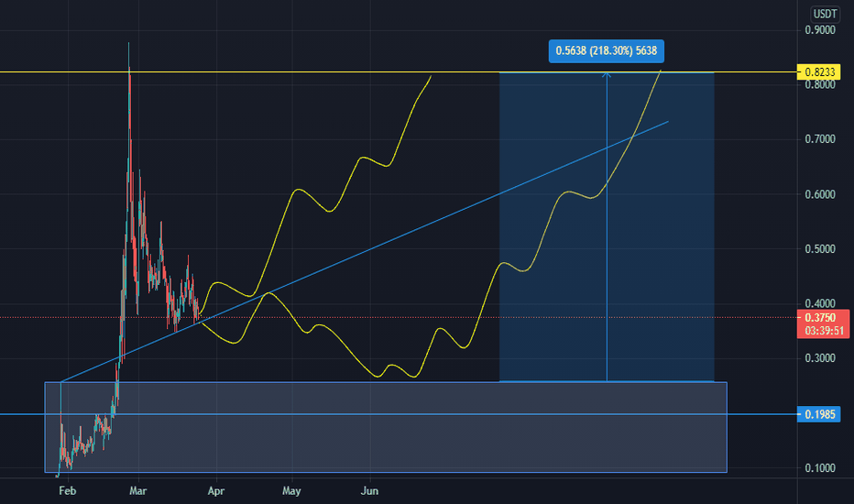
Task: Click the countdown timer 03:39:51
Action: pos(823,331)
